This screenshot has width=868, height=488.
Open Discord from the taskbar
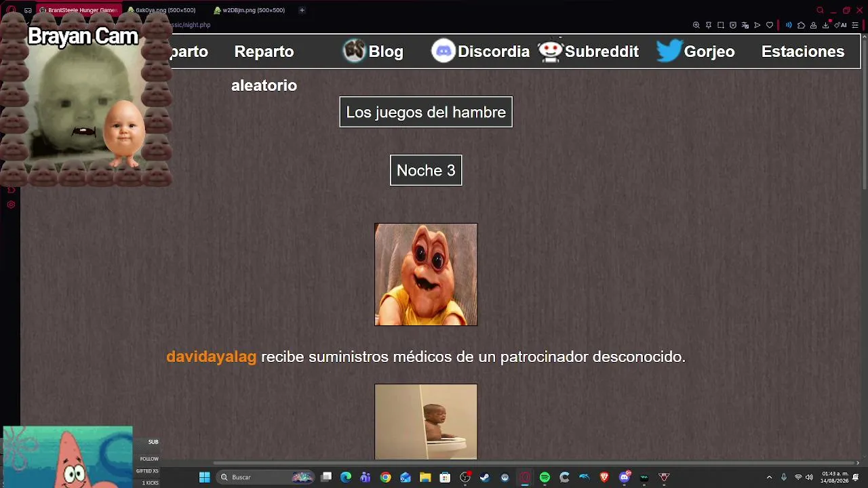tap(625, 477)
